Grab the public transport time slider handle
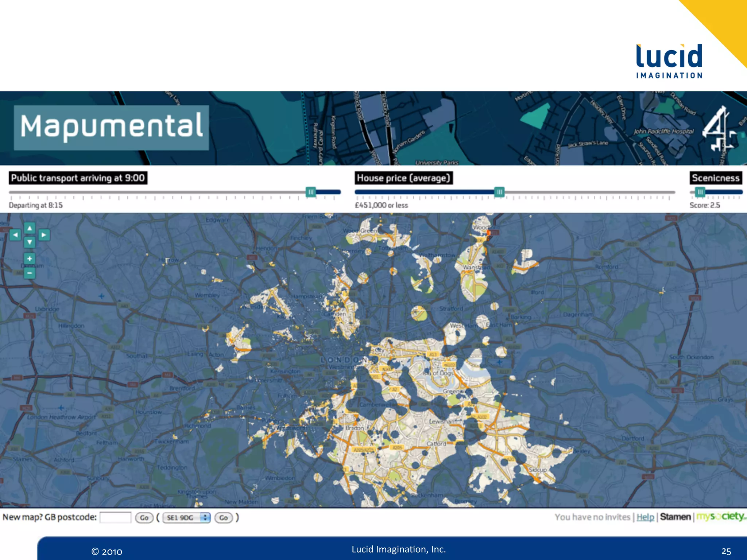This screenshot has width=747, height=560. point(311,192)
